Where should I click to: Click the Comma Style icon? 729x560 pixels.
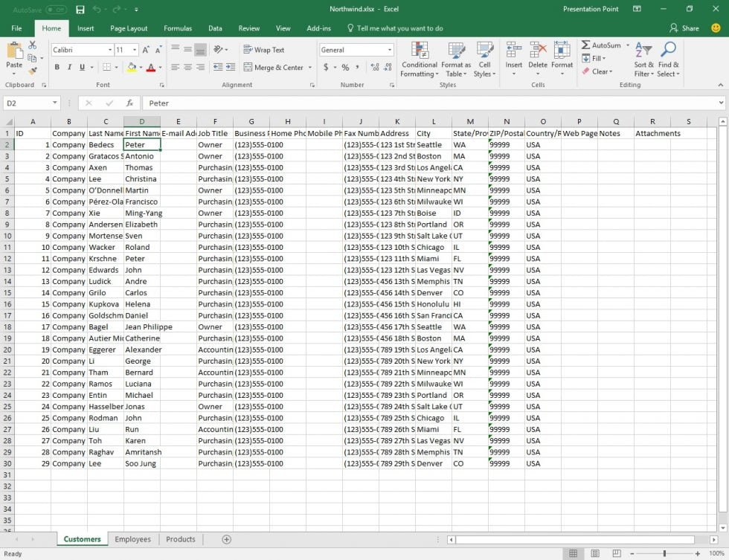point(357,66)
